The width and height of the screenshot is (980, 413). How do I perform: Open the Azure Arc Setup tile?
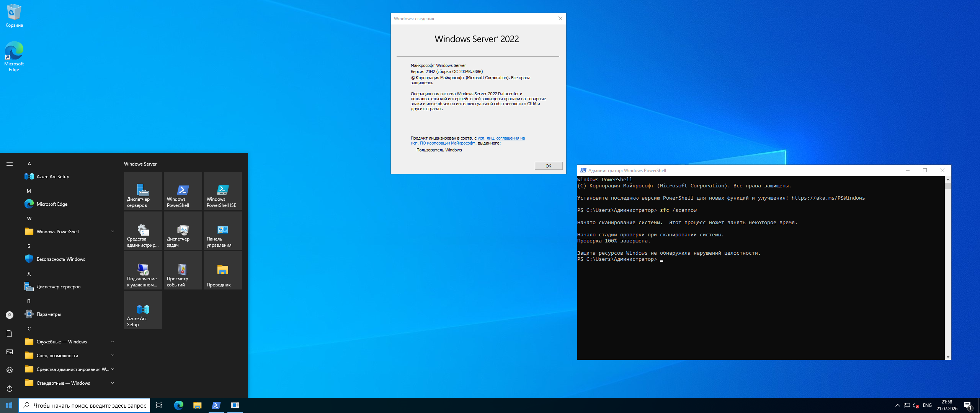[x=143, y=310]
